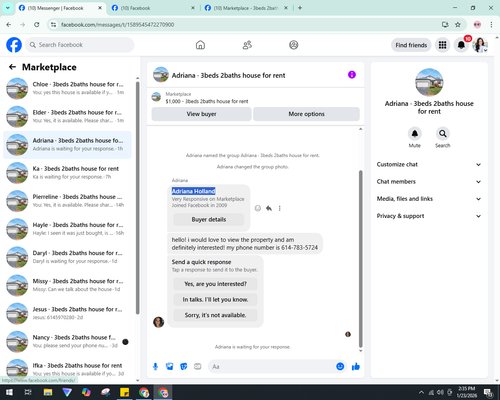
Task: Open Buyer details button
Action: click(209, 219)
